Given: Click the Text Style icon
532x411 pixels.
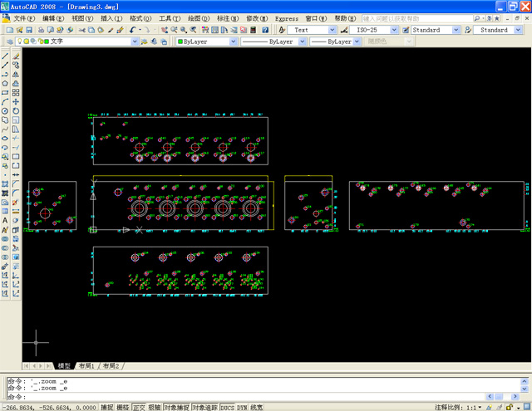Looking at the screenshot, I should tap(282, 30).
